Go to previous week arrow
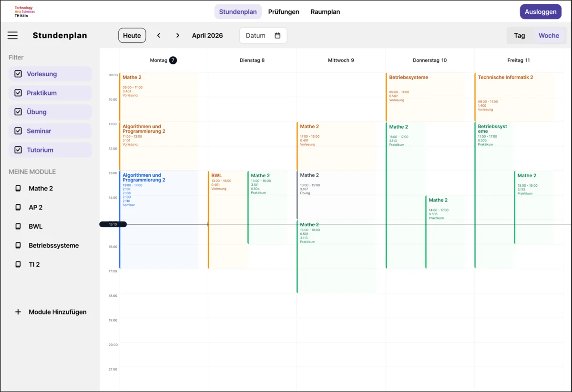The height and width of the screenshot is (392, 572). pyautogui.click(x=159, y=36)
